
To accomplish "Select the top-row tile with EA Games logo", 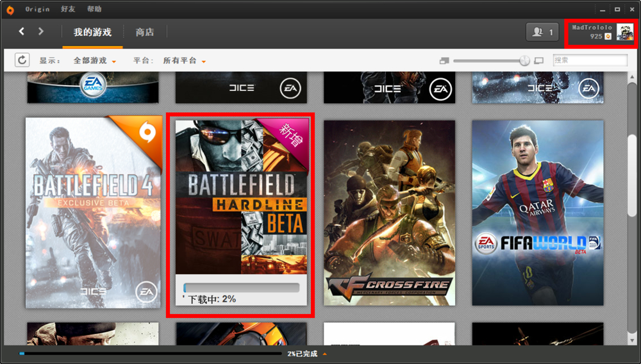I will pos(93,87).
